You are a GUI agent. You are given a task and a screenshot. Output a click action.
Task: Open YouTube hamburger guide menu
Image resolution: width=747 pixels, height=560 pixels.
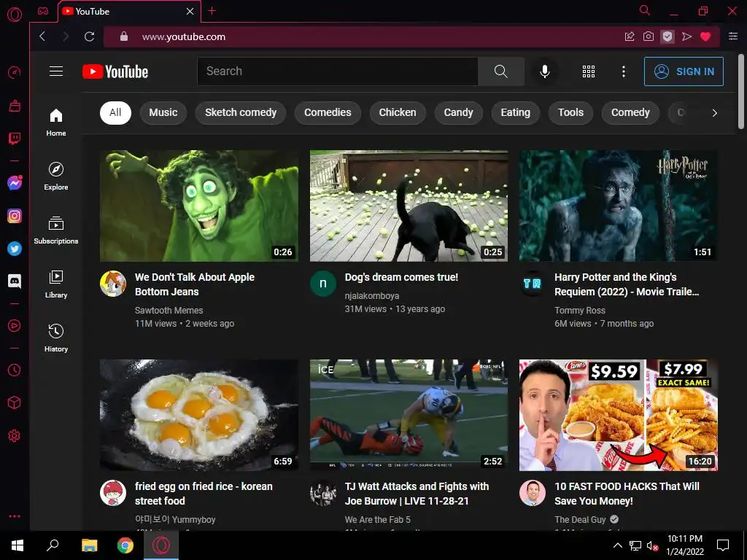[56, 71]
